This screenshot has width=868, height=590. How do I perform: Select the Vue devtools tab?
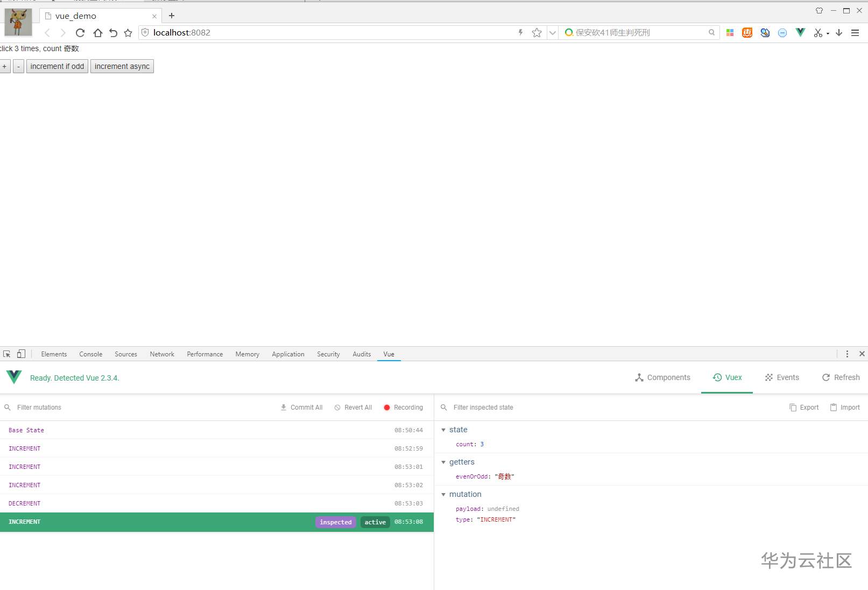tap(389, 354)
